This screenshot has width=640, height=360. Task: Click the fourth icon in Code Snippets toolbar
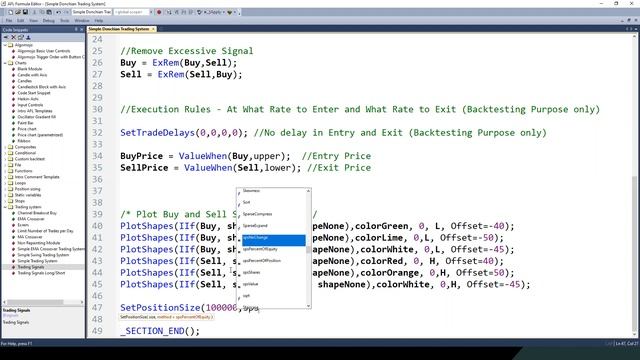coord(28,37)
